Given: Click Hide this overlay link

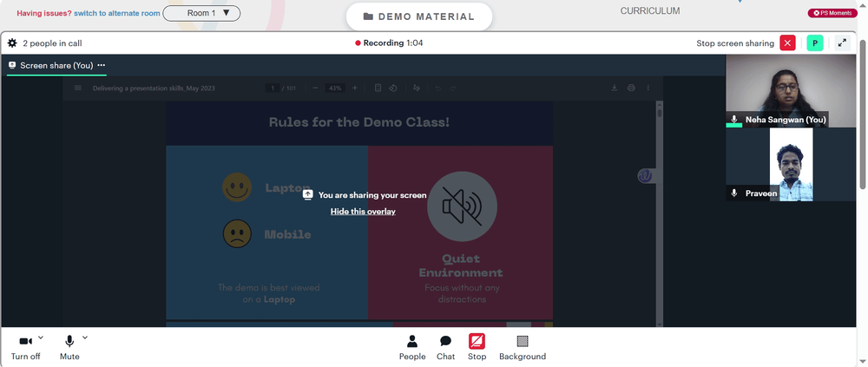Looking at the screenshot, I should pos(363,212).
